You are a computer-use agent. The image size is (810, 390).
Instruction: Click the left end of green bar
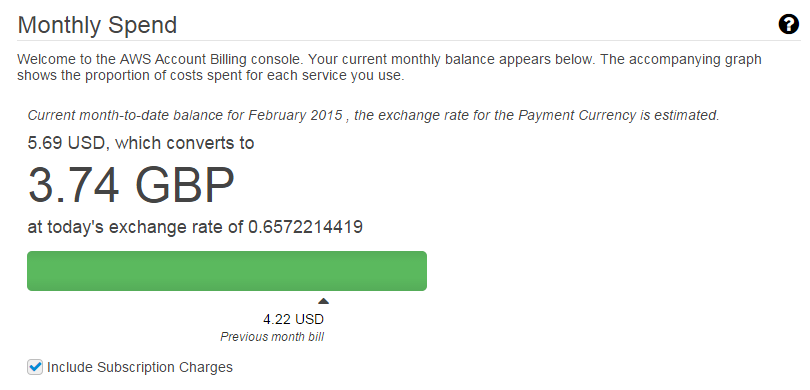click(x=32, y=271)
